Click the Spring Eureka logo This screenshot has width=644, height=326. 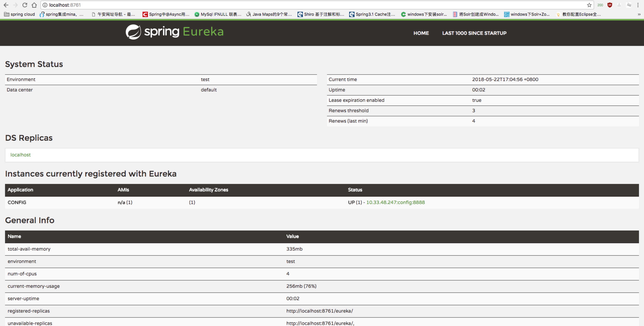(x=174, y=32)
